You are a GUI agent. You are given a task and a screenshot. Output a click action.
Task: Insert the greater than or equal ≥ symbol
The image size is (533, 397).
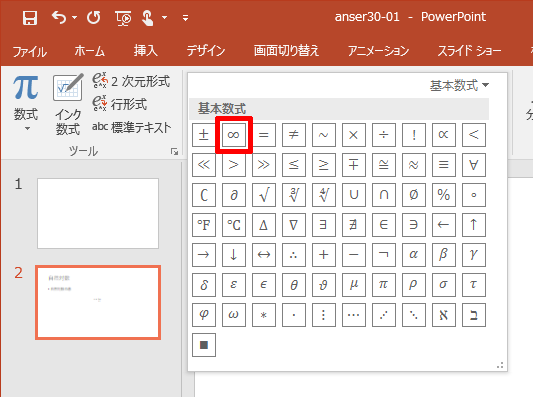coord(324,165)
